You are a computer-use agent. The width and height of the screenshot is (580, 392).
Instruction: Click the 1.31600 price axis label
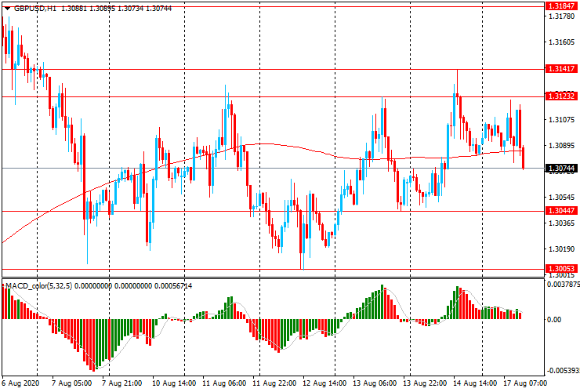[561, 43]
